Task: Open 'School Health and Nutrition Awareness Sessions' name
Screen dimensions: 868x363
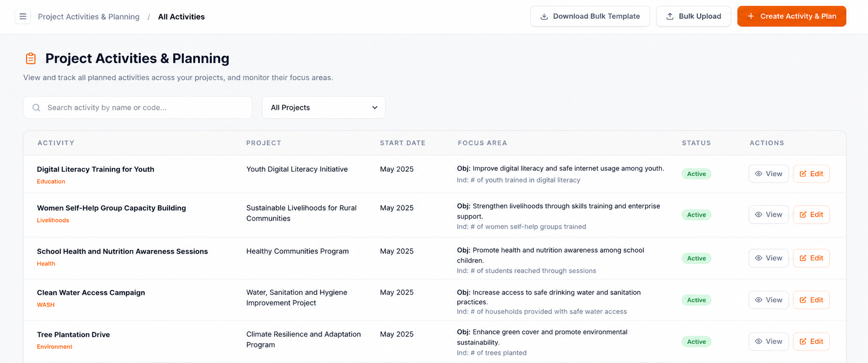Action: click(122, 251)
